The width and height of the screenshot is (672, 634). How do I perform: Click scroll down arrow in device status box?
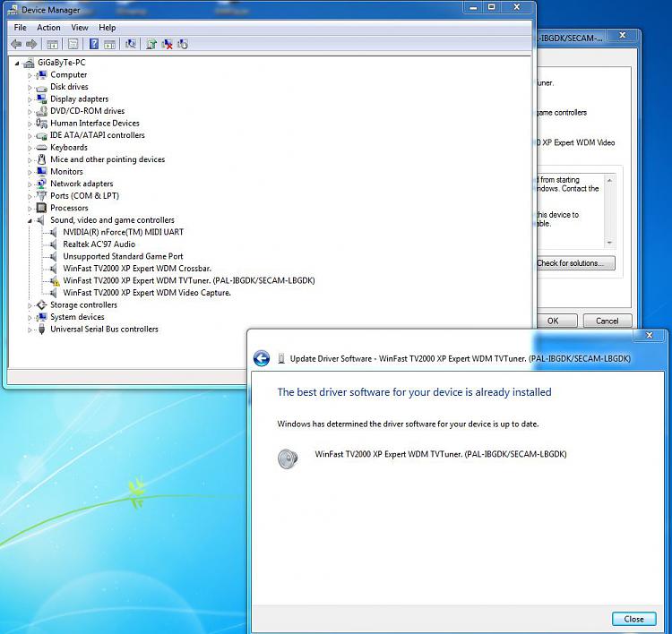tap(609, 243)
